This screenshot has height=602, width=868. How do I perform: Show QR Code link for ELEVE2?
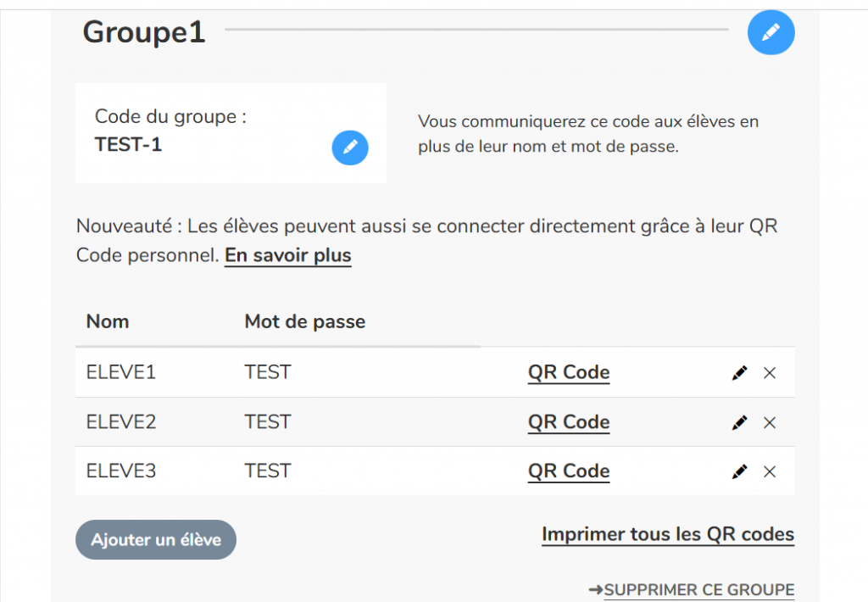pos(568,421)
